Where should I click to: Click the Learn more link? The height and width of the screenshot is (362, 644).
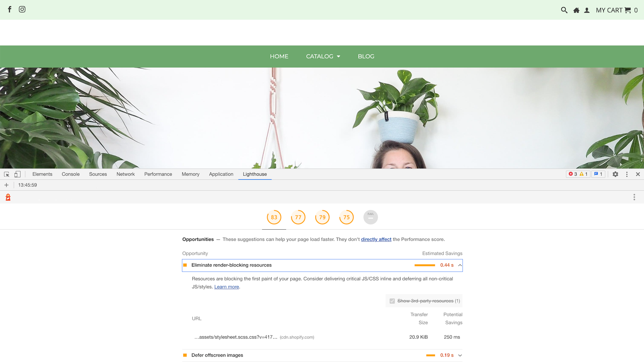coord(226,286)
